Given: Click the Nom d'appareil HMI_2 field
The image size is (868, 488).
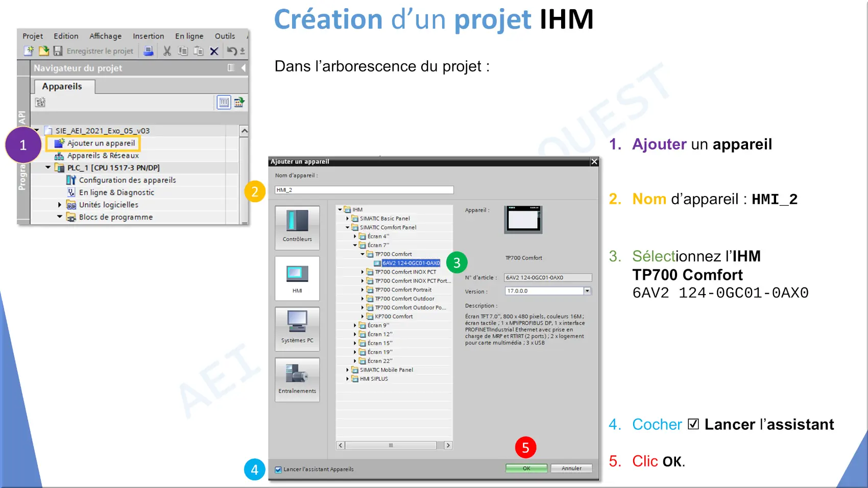Looking at the screenshot, I should tap(364, 190).
